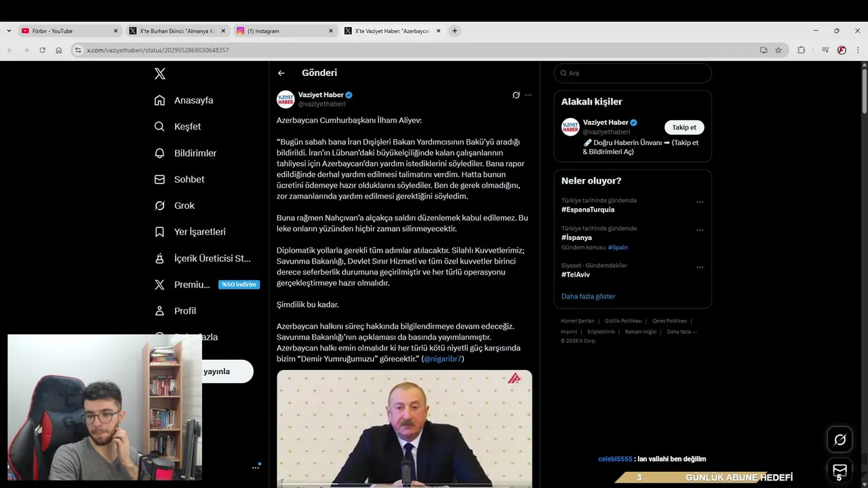Image resolution: width=868 pixels, height=488 pixels.
Task: Open account three-dot menu at sidebar bottom
Action: (256, 466)
